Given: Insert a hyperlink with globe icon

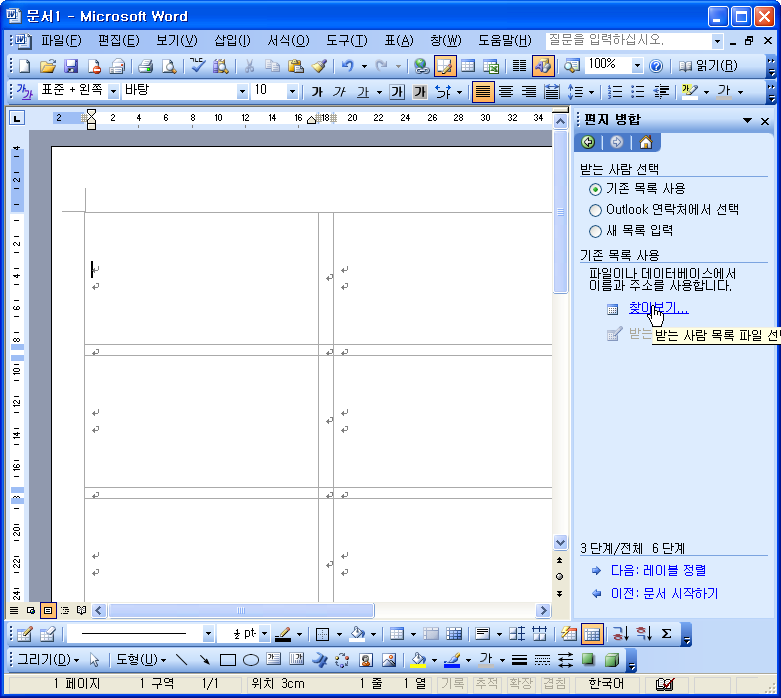Looking at the screenshot, I should pyautogui.click(x=421, y=66).
